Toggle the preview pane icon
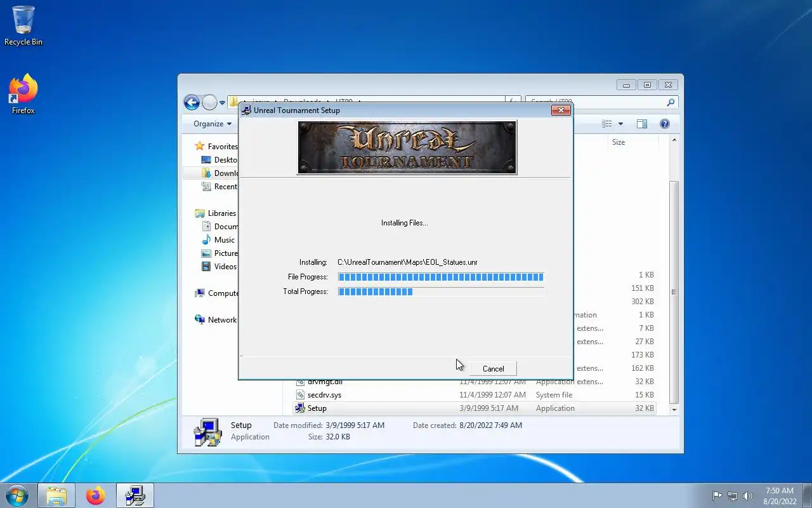The image size is (812, 508). (x=642, y=124)
